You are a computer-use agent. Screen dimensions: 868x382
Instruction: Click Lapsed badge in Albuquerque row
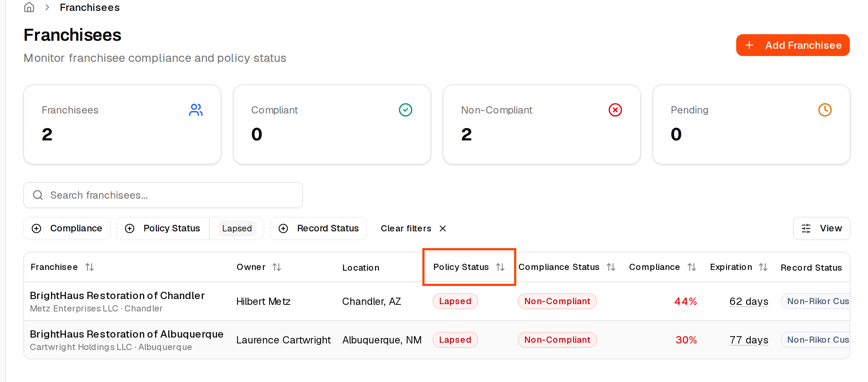[x=455, y=340]
